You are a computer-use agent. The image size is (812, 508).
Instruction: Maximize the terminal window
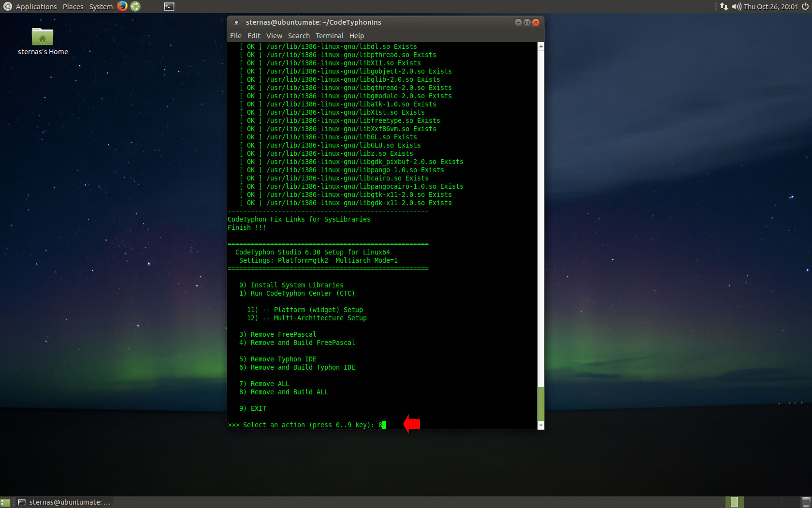[x=527, y=22]
